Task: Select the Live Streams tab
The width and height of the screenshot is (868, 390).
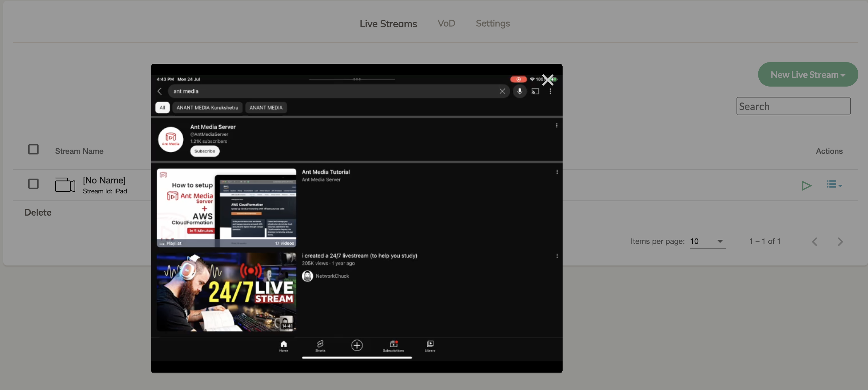Action: [x=388, y=23]
